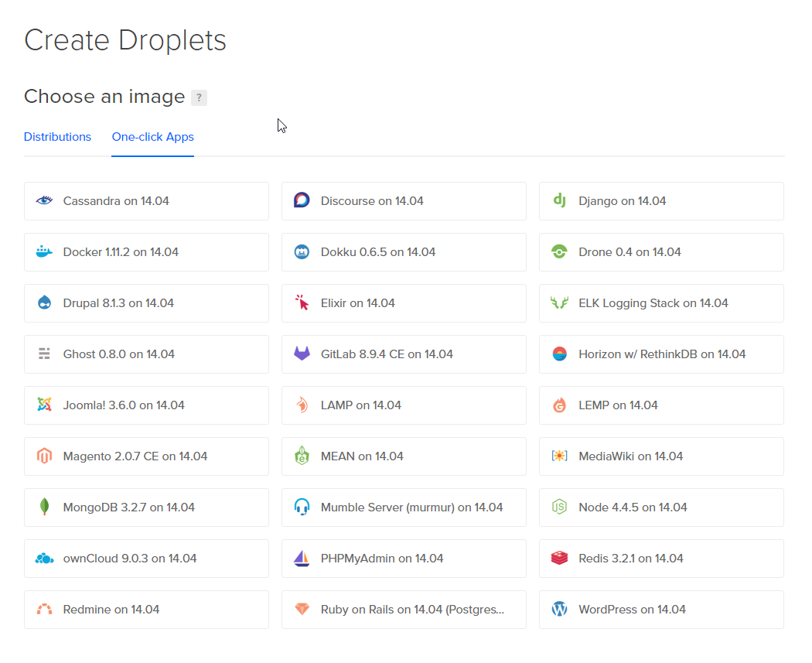812x663 pixels.
Task: Select Django on 14.04 image
Action: (661, 201)
